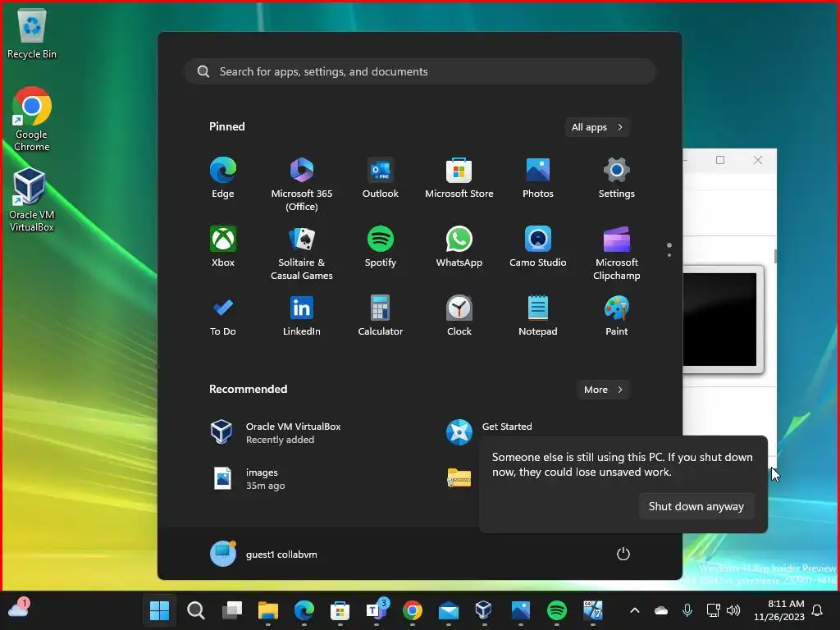Open the guest1 collabvm user account menu
840x630 pixels.
[x=263, y=554]
